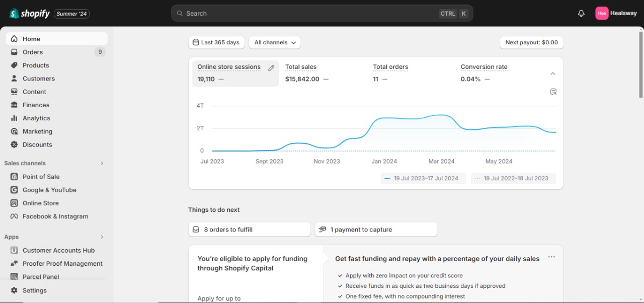
Task: Click the Next payout: $0.00 button
Action: [x=531, y=43]
